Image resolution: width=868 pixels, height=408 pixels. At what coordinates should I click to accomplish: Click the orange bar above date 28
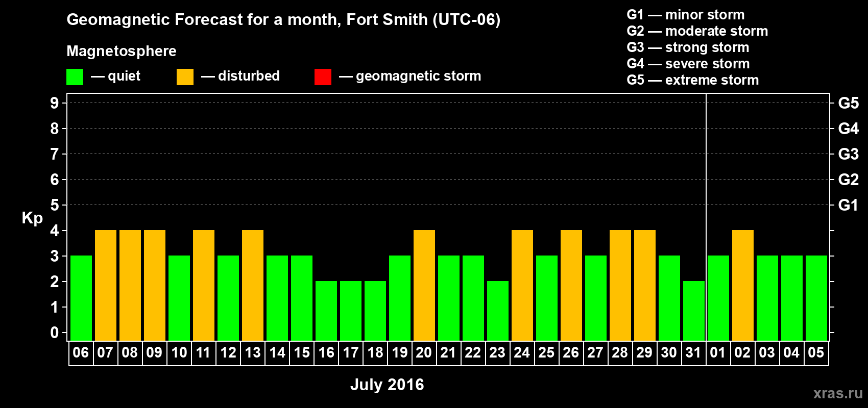tap(620, 286)
